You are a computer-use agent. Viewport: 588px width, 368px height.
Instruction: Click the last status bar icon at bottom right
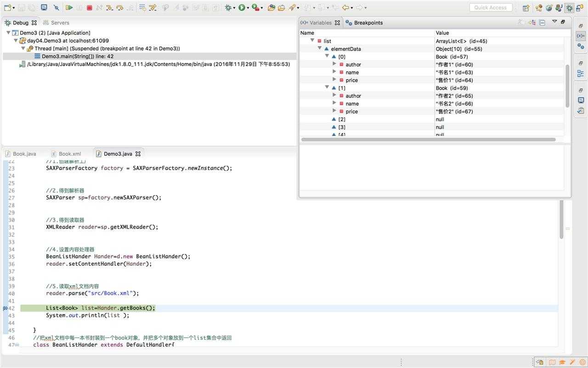pos(582,362)
